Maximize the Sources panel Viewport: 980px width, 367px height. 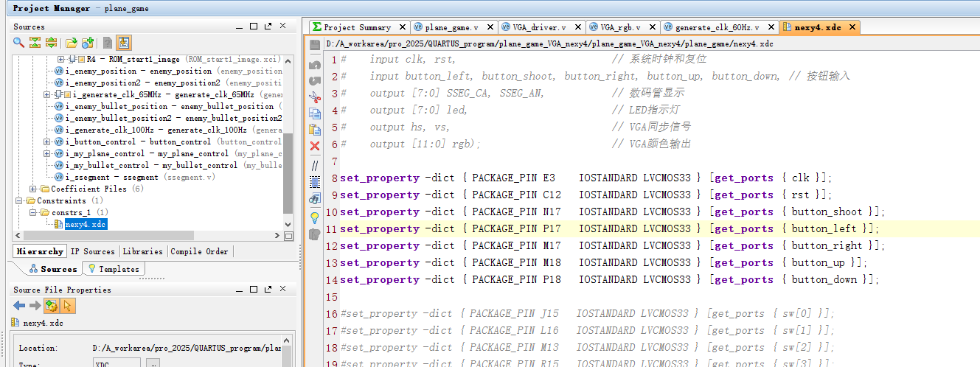click(254, 26)
